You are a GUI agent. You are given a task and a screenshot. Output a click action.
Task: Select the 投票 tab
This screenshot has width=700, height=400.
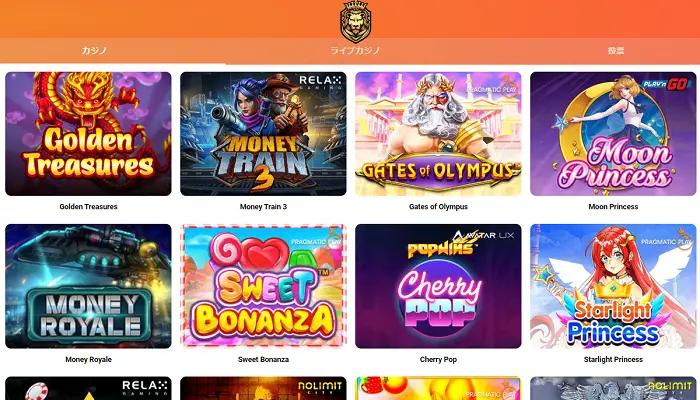(x=616, y=50)
